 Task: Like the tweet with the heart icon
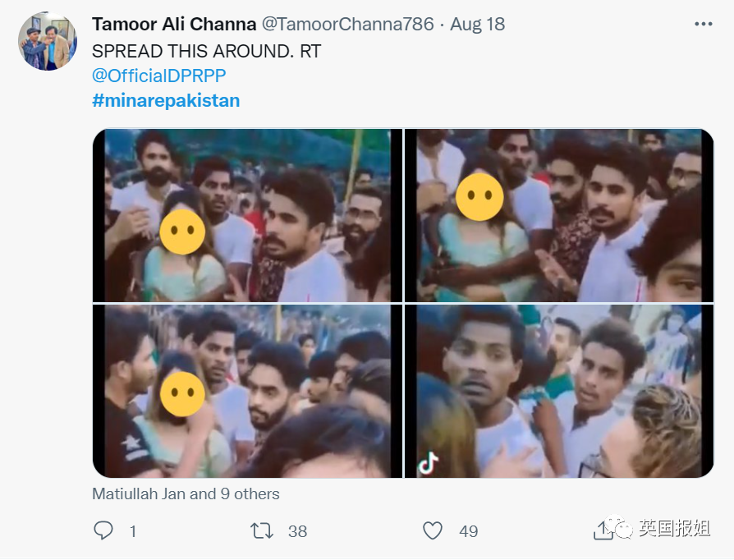click(x=433, y=530)
